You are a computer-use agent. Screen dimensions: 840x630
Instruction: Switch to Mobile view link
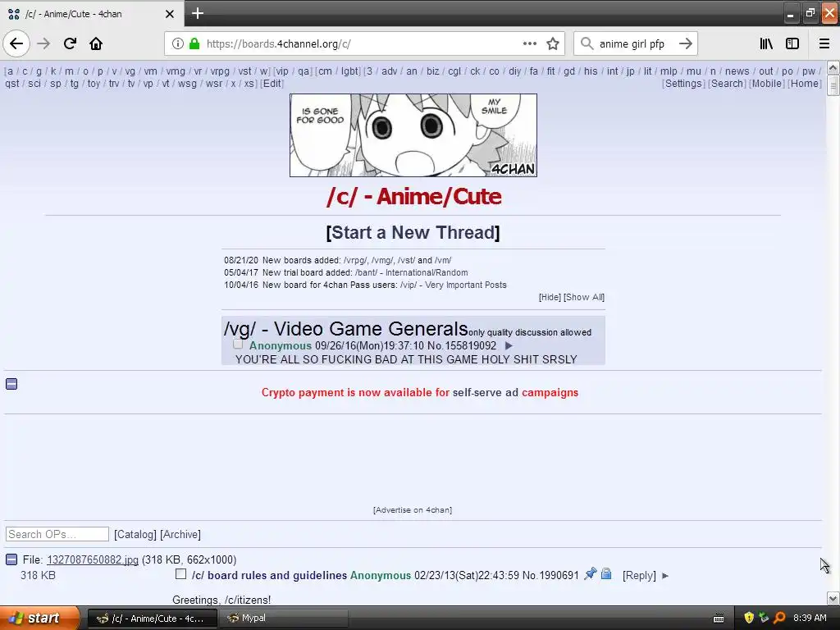pyautogui.click(x=767, y=84)
